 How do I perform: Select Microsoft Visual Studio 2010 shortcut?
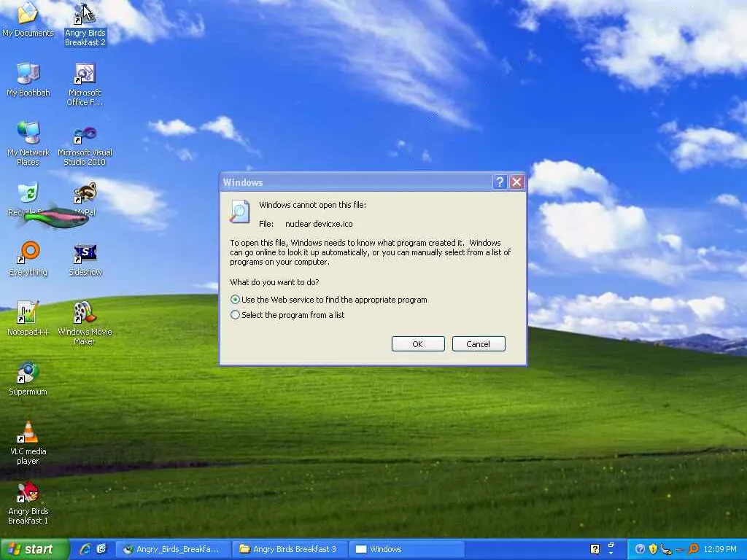point(85,146)
